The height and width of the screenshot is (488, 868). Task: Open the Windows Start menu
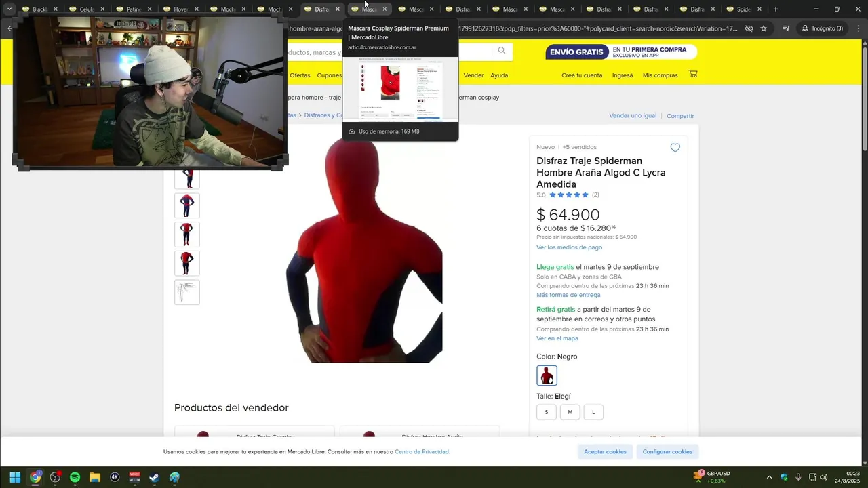(15, 477)
